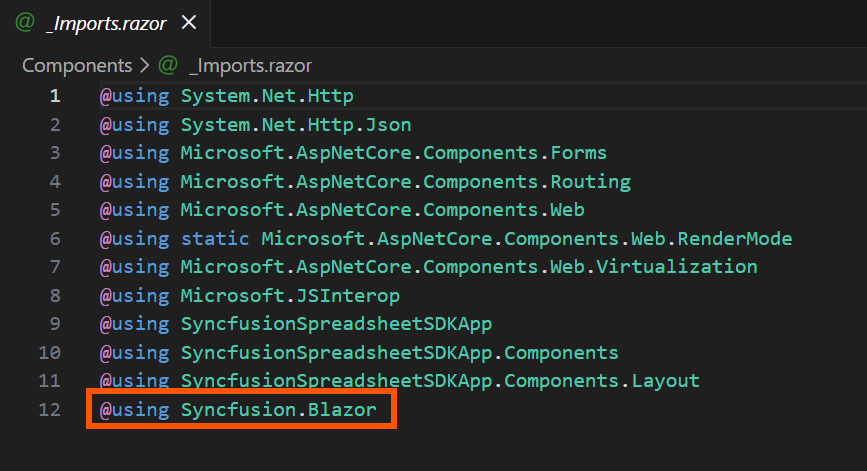The height and width of the screenshot is (471, 867).
Task: Click line number 1 in the gutter
Action: pyautogui.click(x=55, y=96)
